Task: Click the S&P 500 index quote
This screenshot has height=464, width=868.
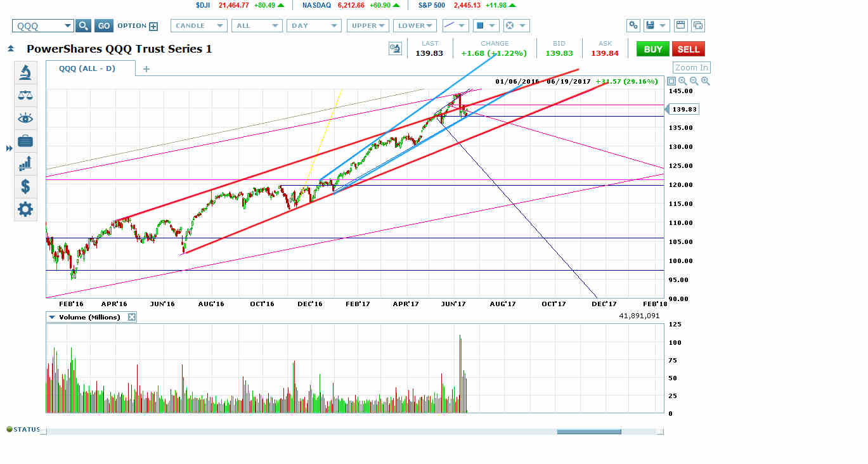Action: pyautogui.click(x=467, y=5)
